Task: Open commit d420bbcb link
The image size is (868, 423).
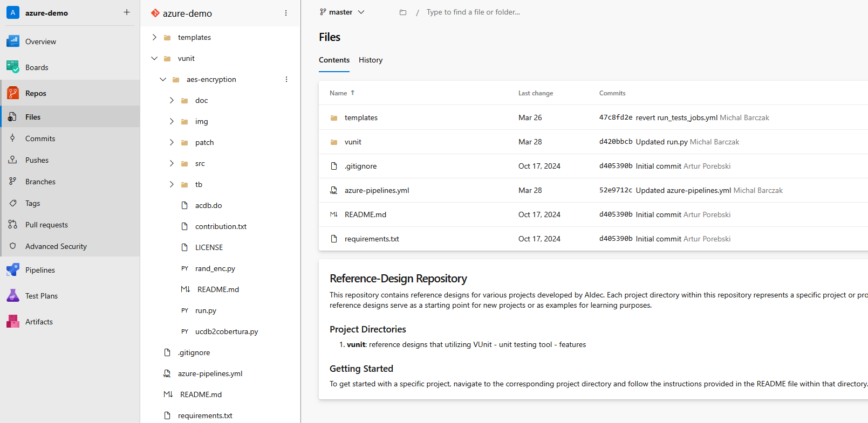Action: [616, 142]
